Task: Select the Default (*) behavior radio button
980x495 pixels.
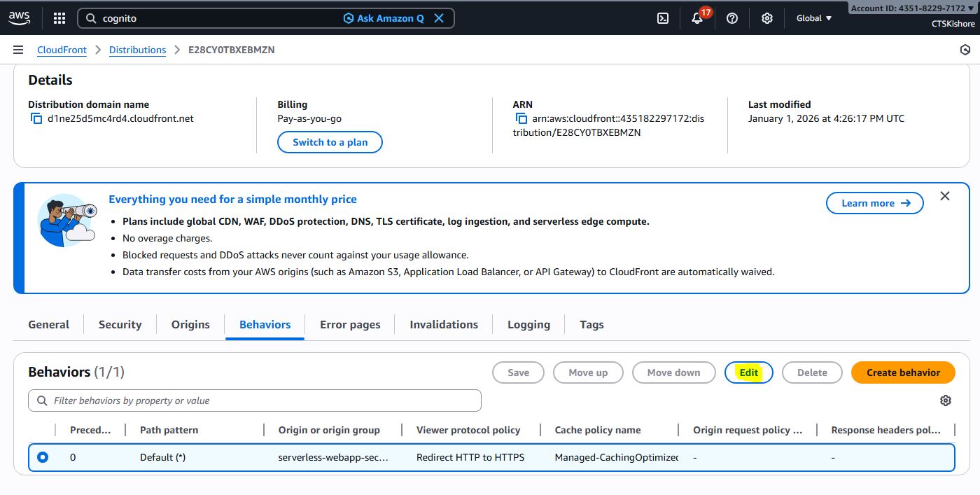Action: pos(43,457)
